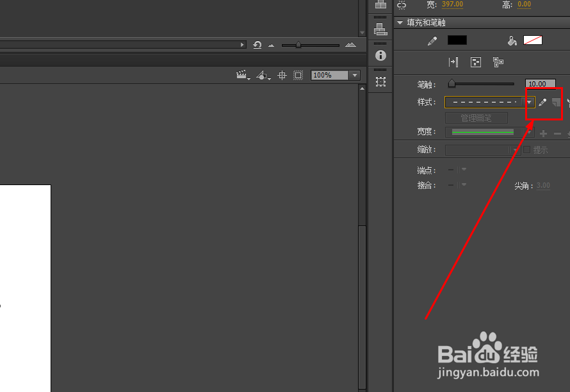Adjust the timeline zoom slider handle
Viewport: 570px width, 392px height.
pos(298,44)
